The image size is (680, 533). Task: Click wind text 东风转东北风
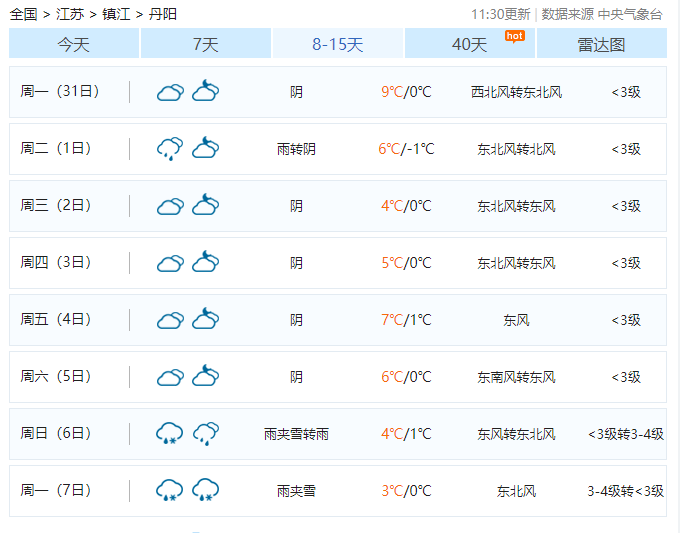[x=517, y=434]
